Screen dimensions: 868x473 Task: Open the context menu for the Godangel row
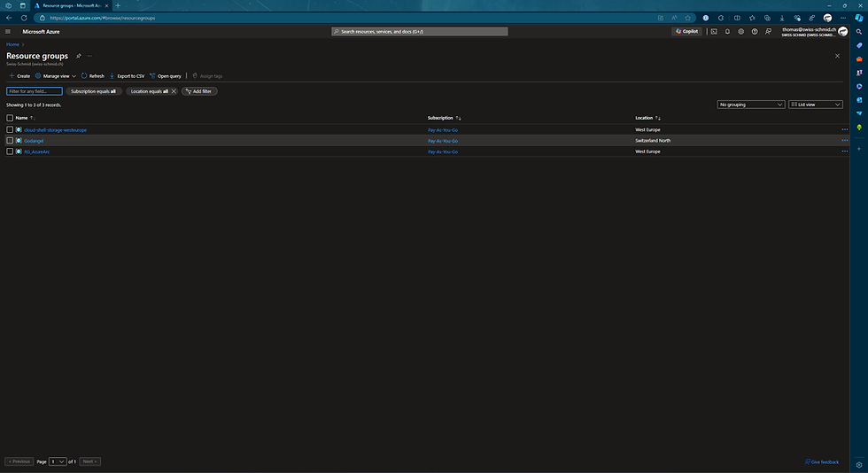[844, 141]
